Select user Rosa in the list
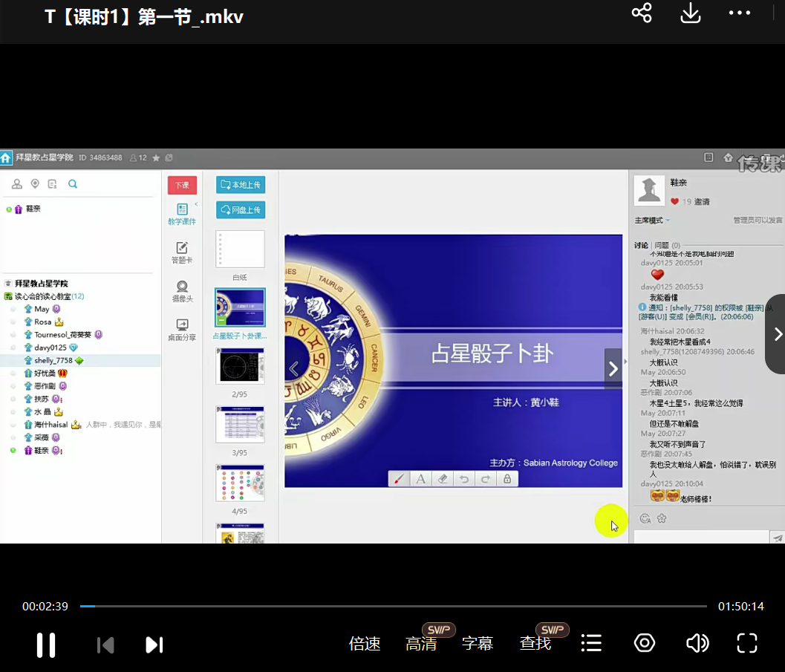Viewport: 785px width, 672px height. click(43, 322)
